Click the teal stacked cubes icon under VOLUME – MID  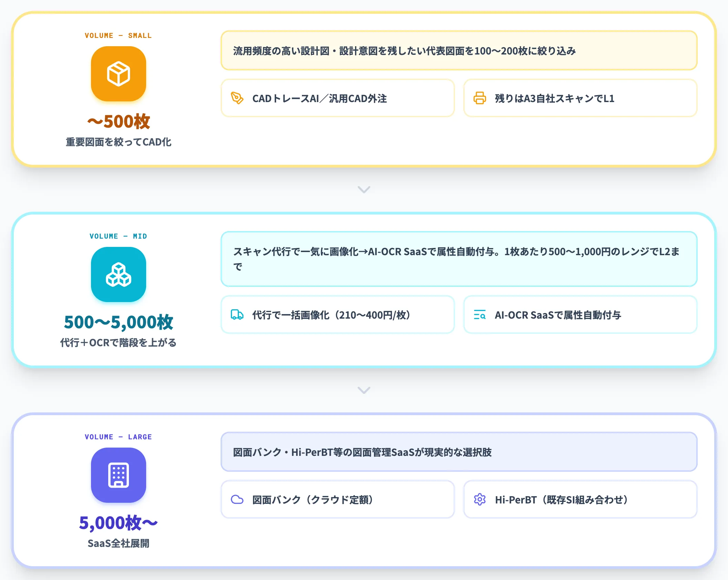pos(118,274)
